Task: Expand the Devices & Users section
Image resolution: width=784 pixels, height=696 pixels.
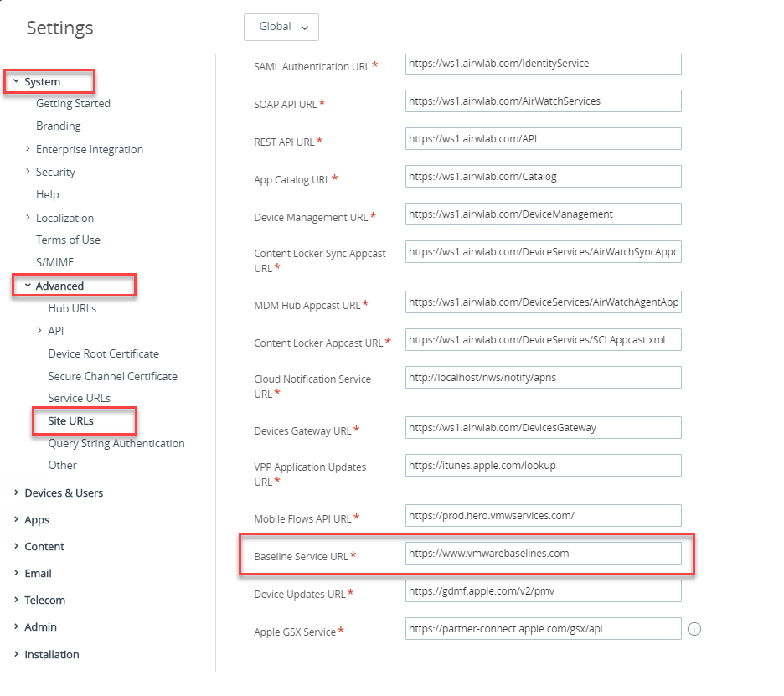Action: pyautogui.click(x=16, y=492)
